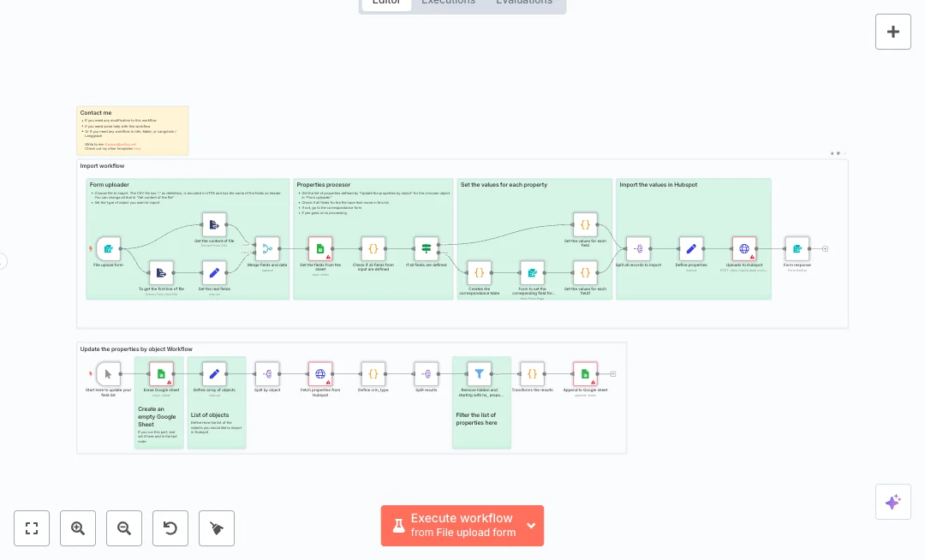
Task: Select the "Get the content of file" CSV node
Action: (x=214, y=224)
